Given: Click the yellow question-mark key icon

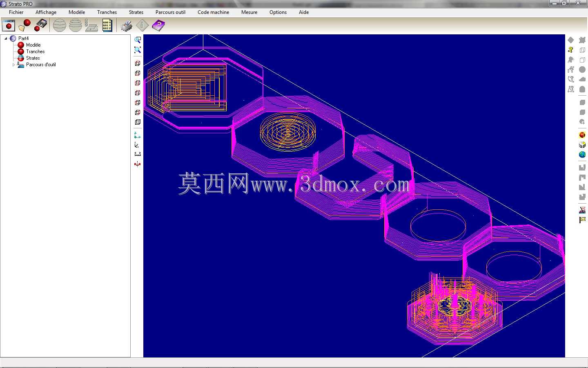Looking at the screenshot, I should pyautogui.click(x=571, y=50).
